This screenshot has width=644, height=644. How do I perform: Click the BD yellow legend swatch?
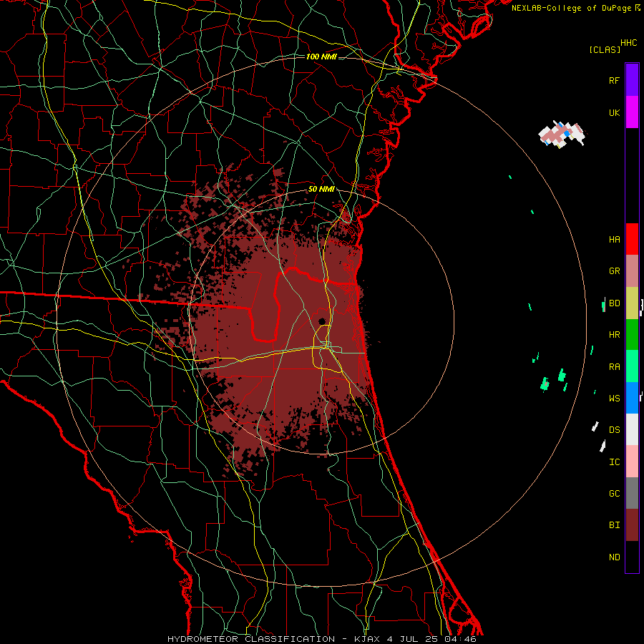coord(632,303)
